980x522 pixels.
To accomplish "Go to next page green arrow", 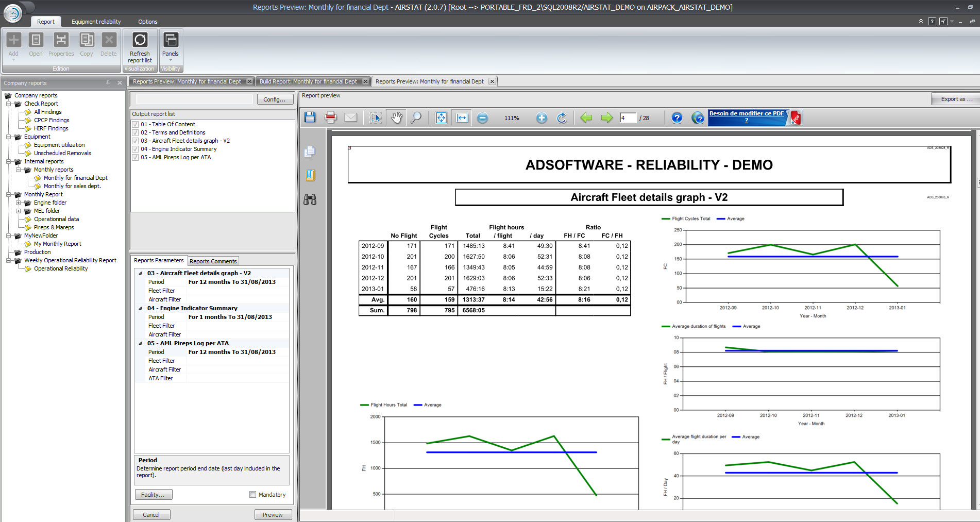I will click(x=606, y=118).
